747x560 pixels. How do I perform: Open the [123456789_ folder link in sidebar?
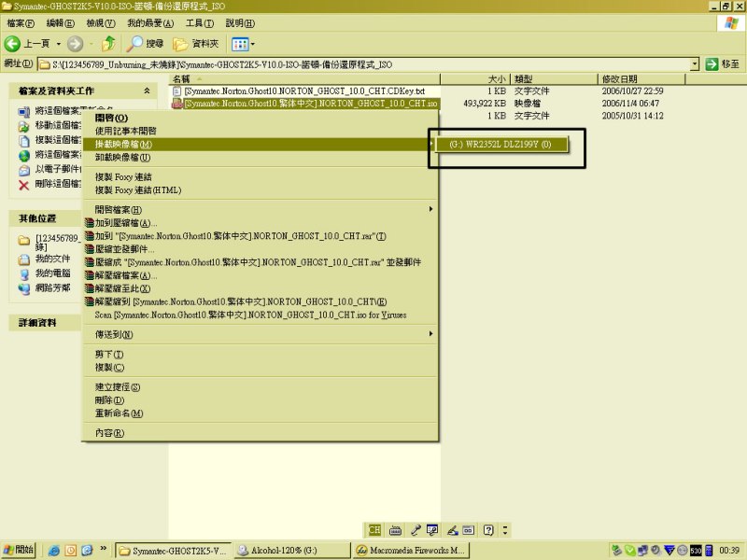(x=56, y=242)
